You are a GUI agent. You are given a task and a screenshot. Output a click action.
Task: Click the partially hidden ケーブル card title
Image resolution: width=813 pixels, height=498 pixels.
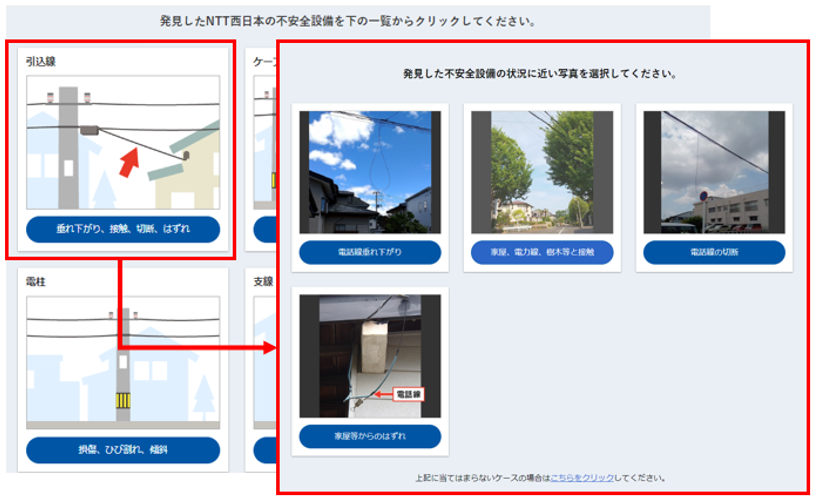265,61
